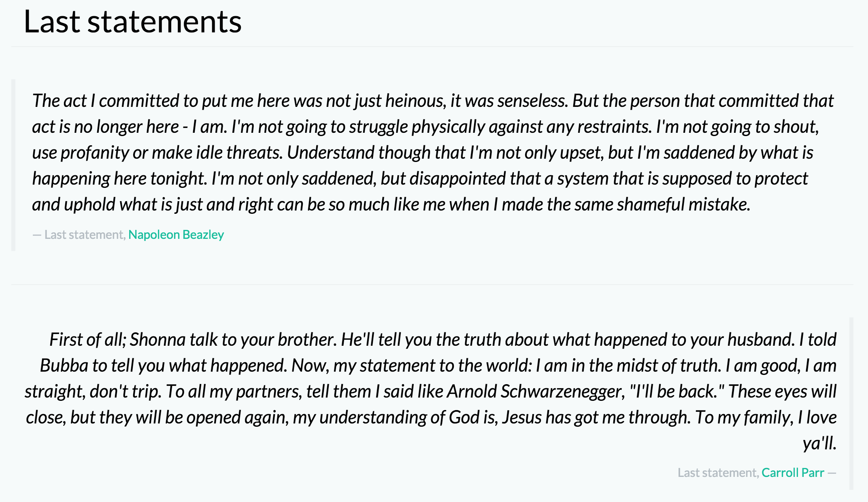This screenshot has width=868, height=502.
Task: Open the Napoleon Beazley link
Action: (x=176, y=234)
